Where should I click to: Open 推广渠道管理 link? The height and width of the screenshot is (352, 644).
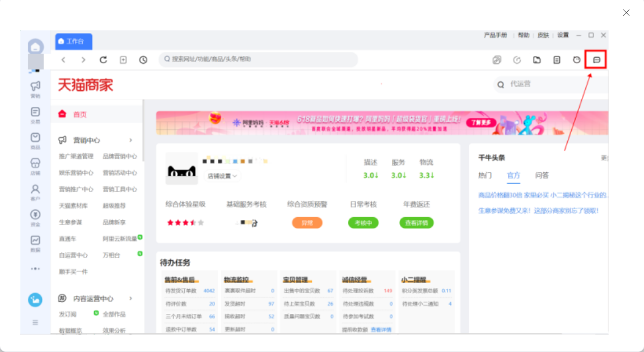coord(76,156)
